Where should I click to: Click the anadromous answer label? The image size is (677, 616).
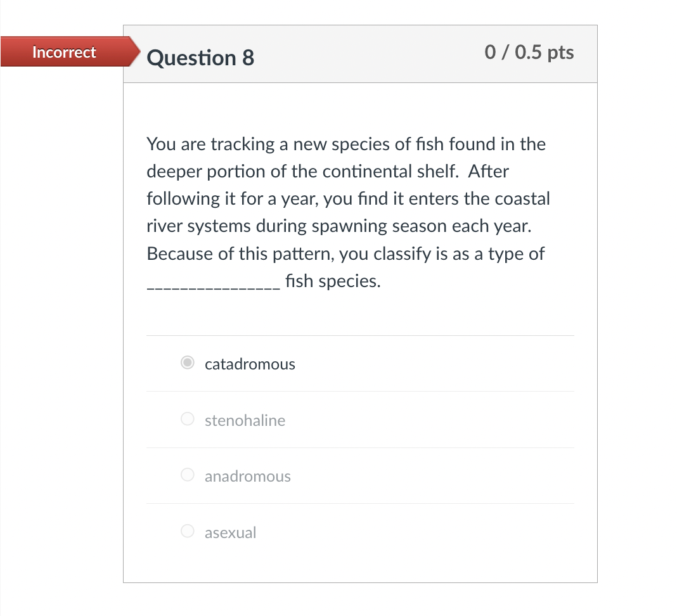(248, 476)
